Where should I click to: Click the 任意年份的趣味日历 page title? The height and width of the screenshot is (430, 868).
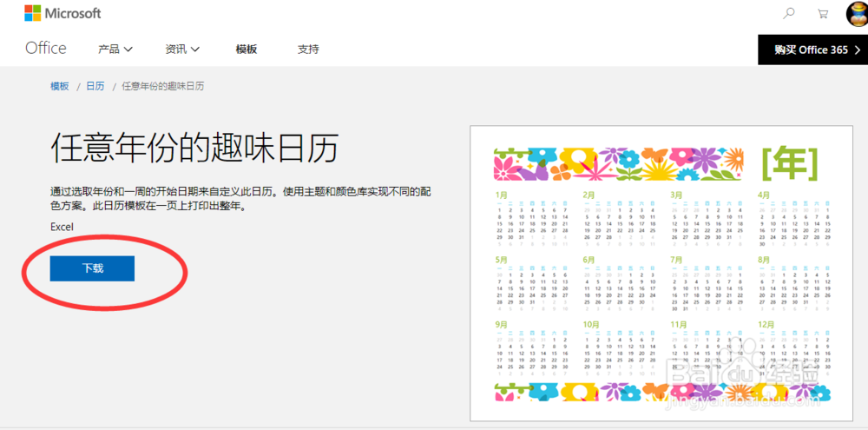click(x=194, y=147)
